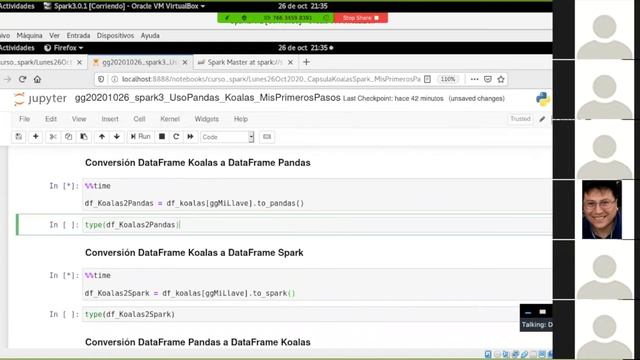Select heading Conversión DataFrame Koalas a DataFrame Spark
This screenshot has height=360, width=640.
click(194, 253)
